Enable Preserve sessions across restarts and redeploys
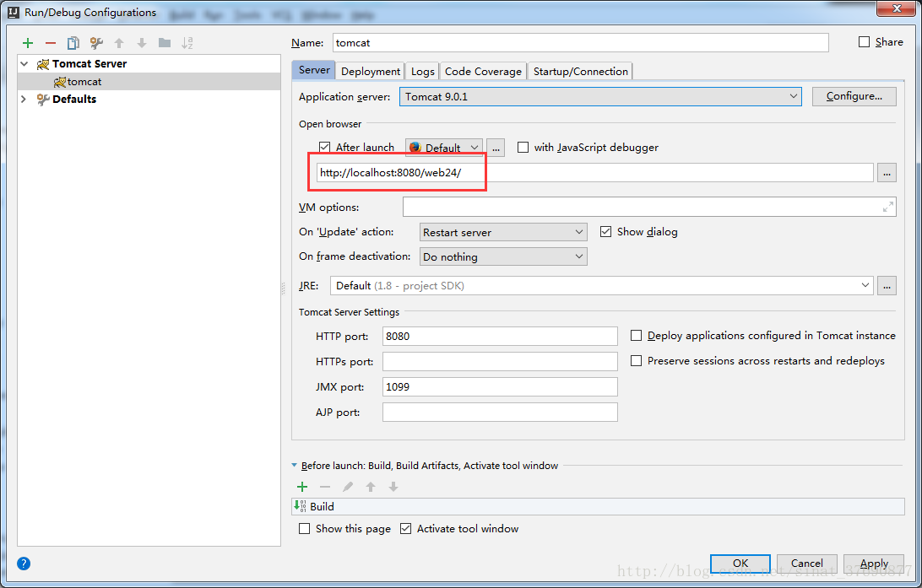The height and width of the screenshot is (588, 922). (636, 361)
